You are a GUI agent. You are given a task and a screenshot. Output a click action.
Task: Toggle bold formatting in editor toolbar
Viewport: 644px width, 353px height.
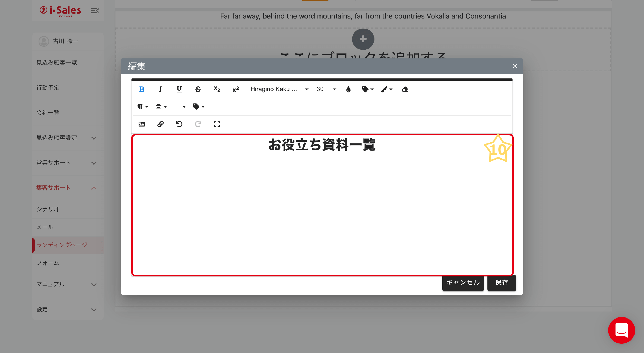pyautogui.click(x=142, y=89)
